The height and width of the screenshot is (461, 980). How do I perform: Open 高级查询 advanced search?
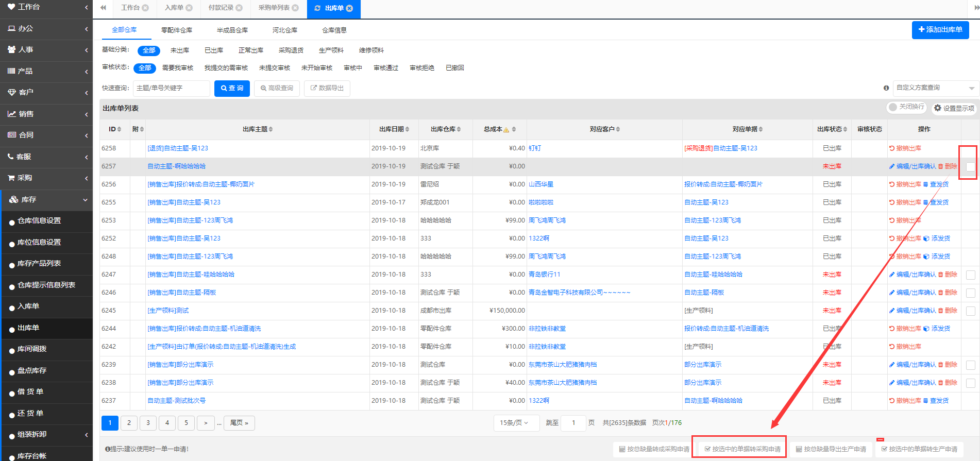[x=277, y=88]
